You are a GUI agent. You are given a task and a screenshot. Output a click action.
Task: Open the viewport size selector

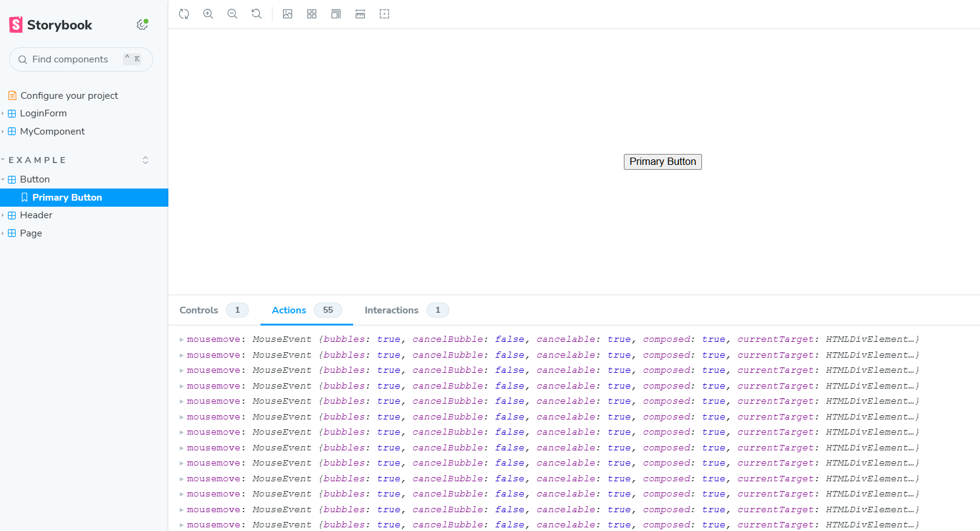pos(336,14)
